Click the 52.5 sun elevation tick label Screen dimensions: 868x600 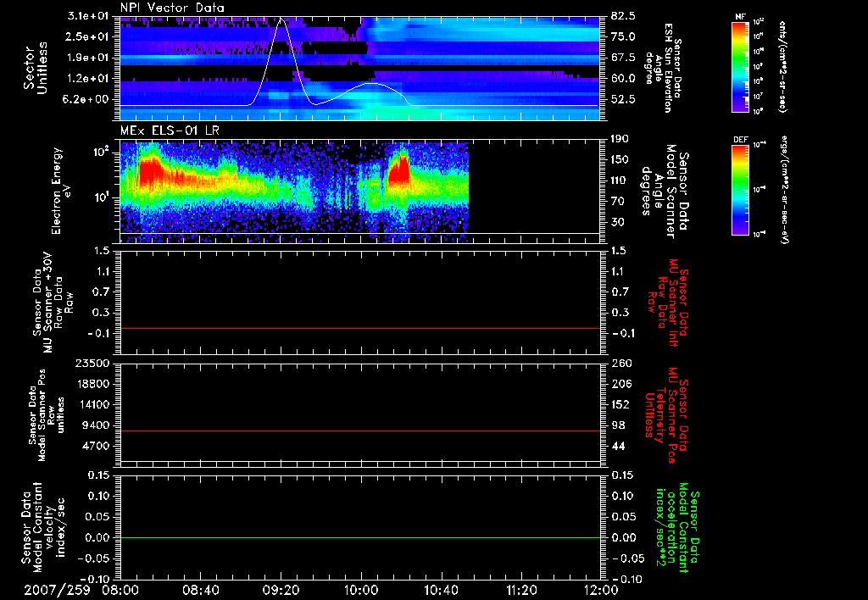point(623,99)
